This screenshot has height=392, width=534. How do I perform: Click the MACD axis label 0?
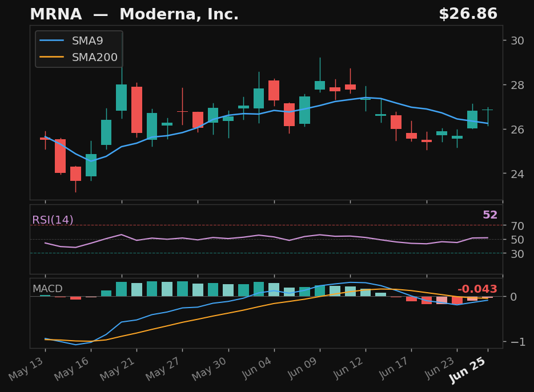[x=513, y=297]
